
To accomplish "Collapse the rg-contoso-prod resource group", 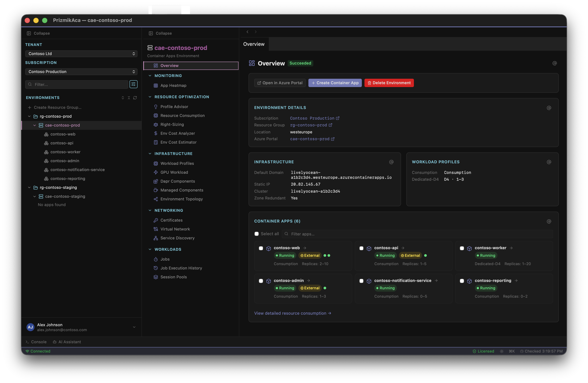I will [29, 116].
